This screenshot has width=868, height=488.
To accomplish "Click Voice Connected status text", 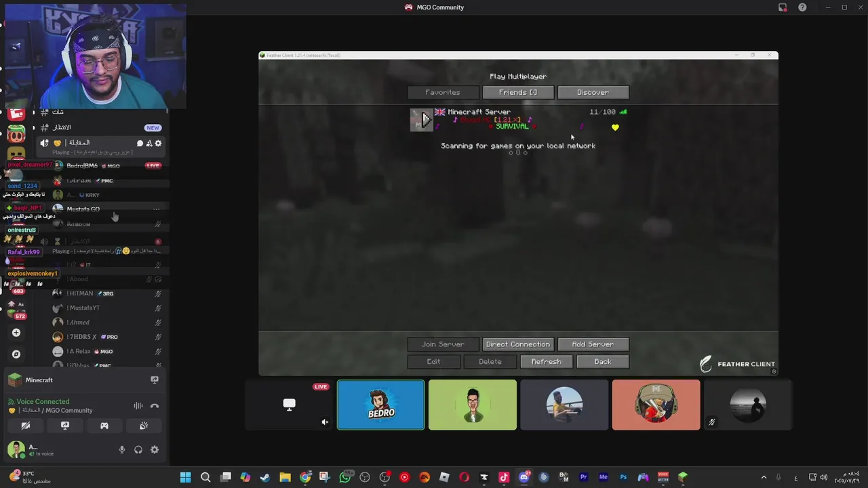I will [43, 401].
